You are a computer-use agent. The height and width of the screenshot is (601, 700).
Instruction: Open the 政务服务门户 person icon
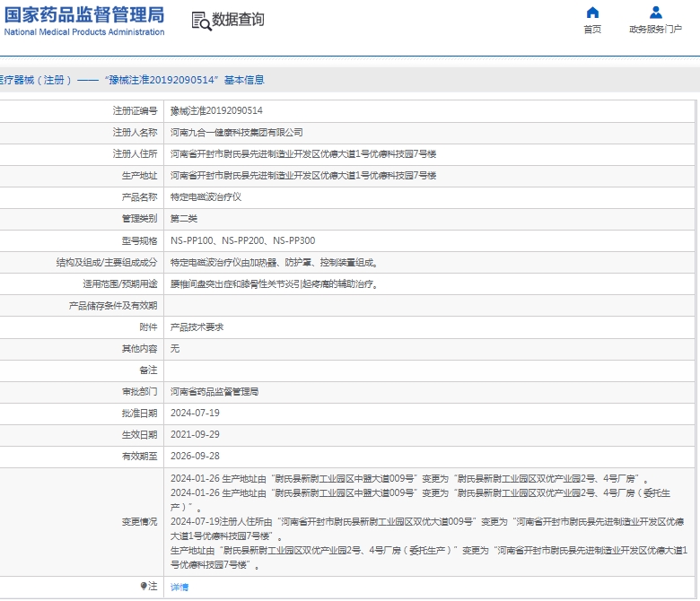(655, 13)
